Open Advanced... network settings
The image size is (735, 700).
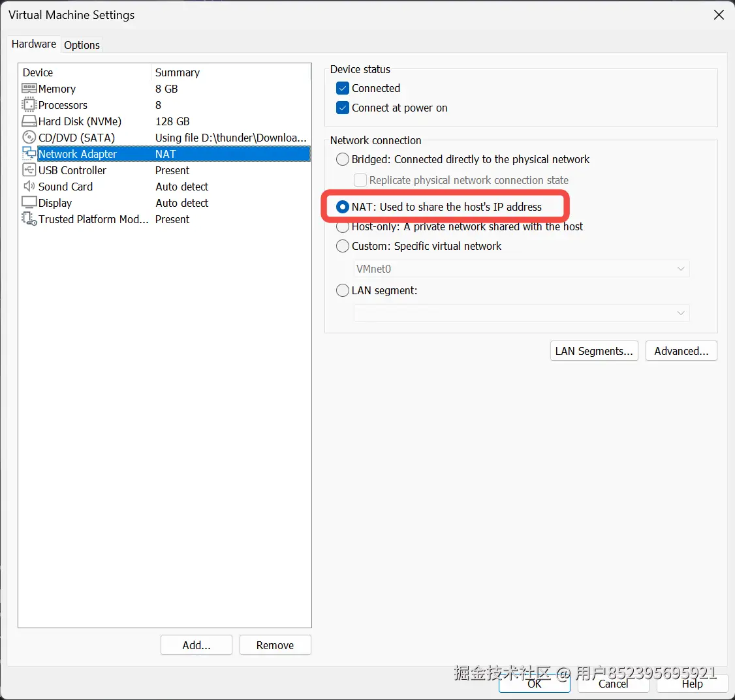(x=681, y=351)
